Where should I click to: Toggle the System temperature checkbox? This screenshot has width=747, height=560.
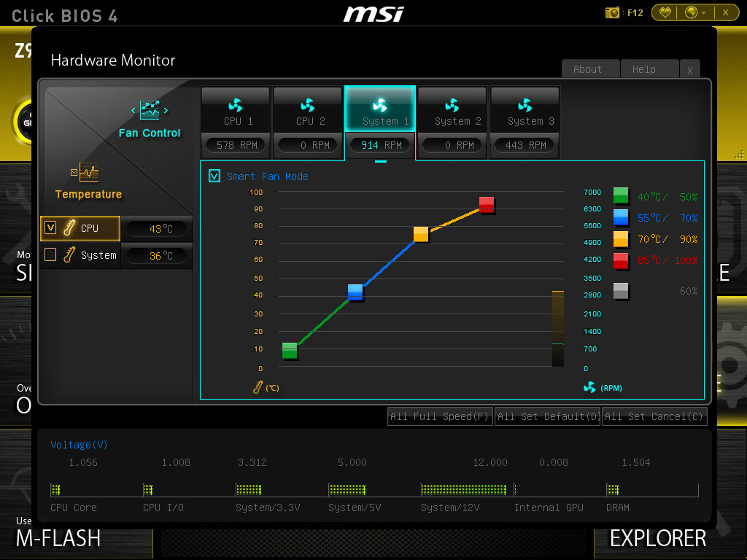(x=50, y=254)
